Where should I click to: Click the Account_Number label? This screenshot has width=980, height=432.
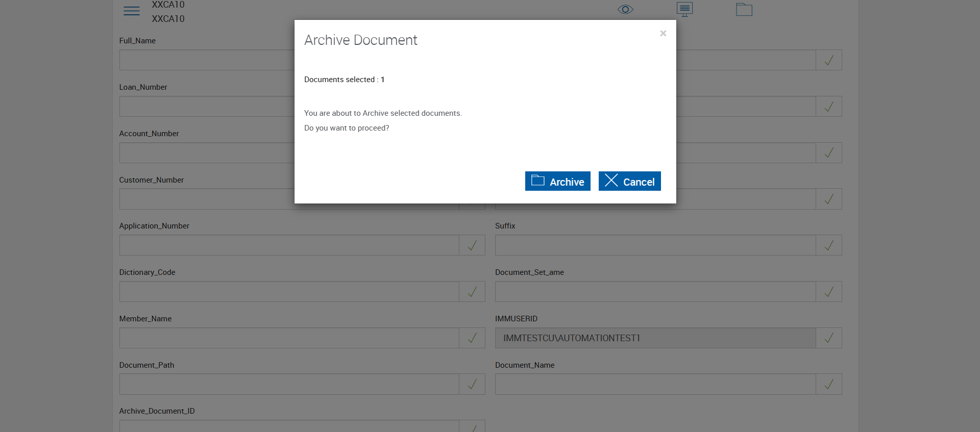tap(149, 134)
